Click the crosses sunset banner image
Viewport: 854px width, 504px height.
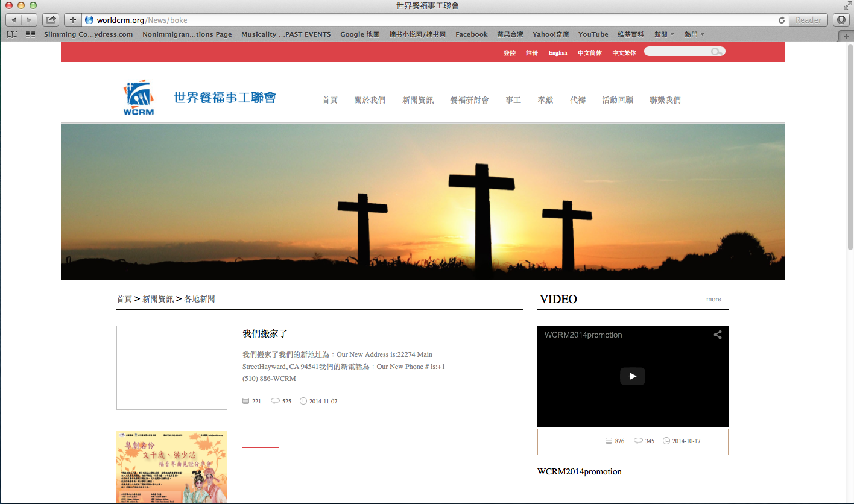423,202
